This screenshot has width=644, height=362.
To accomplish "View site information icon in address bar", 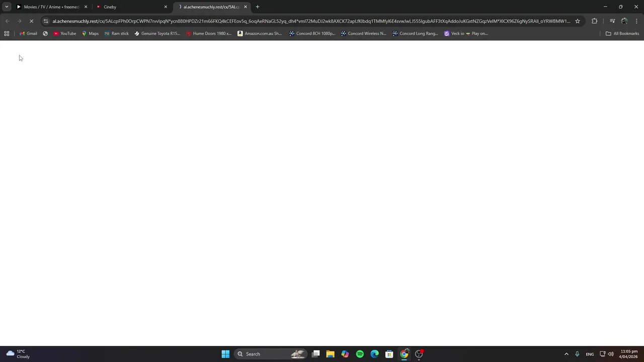I will [x=46, y=21].
